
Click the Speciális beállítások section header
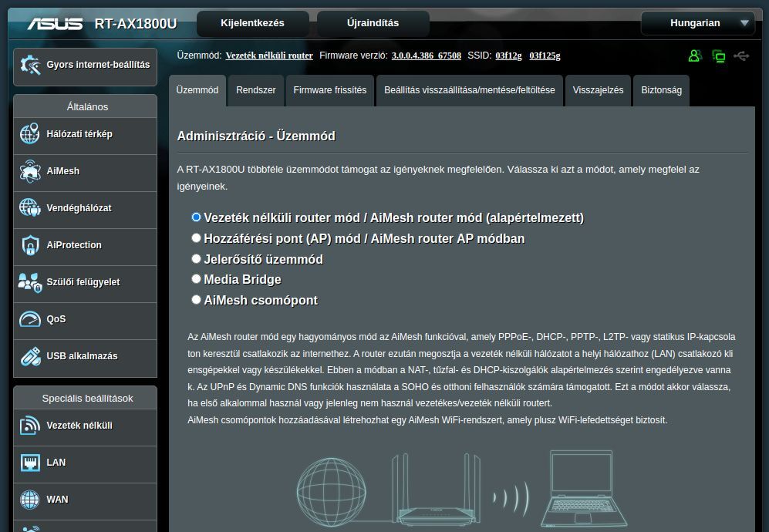point(86,398)
